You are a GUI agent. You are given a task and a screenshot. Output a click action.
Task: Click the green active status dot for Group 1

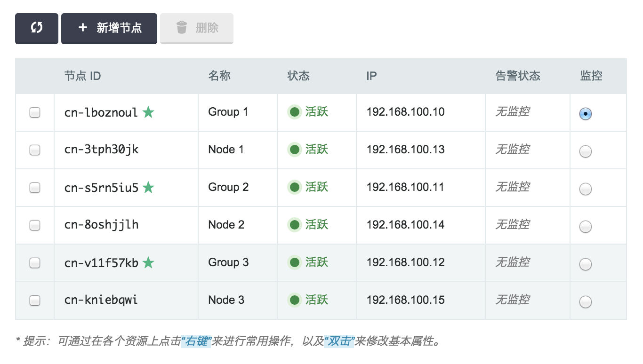point(295,112)
